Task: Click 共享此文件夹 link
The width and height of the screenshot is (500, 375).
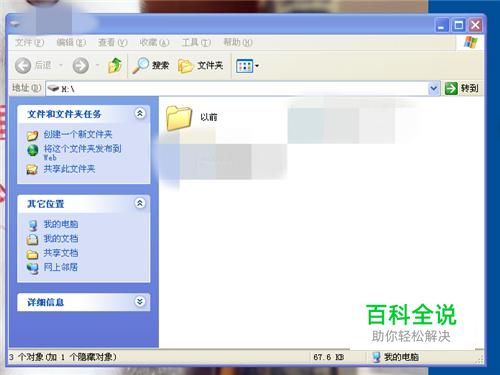Action: click(x=69, y=169)
